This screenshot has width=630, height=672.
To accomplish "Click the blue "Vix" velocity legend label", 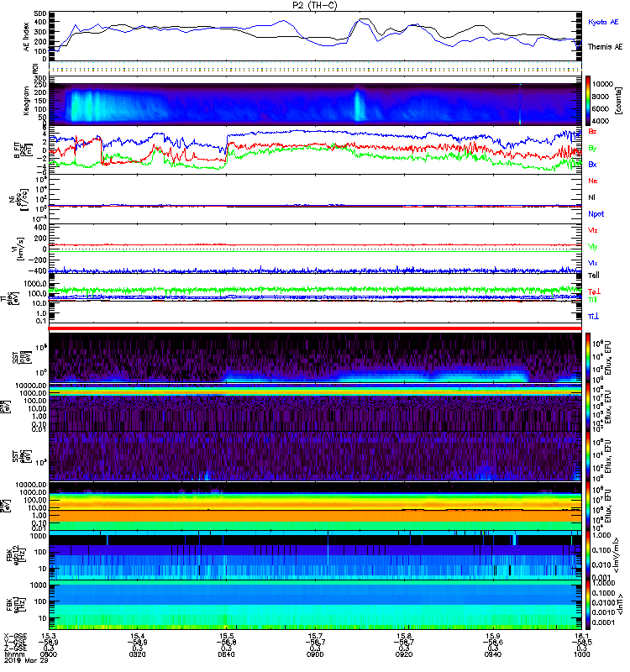I will [593, 263].
